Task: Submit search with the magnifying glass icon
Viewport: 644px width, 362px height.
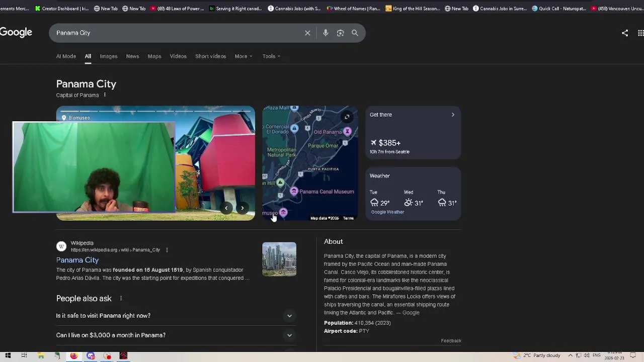Action: tap(355, 33)
